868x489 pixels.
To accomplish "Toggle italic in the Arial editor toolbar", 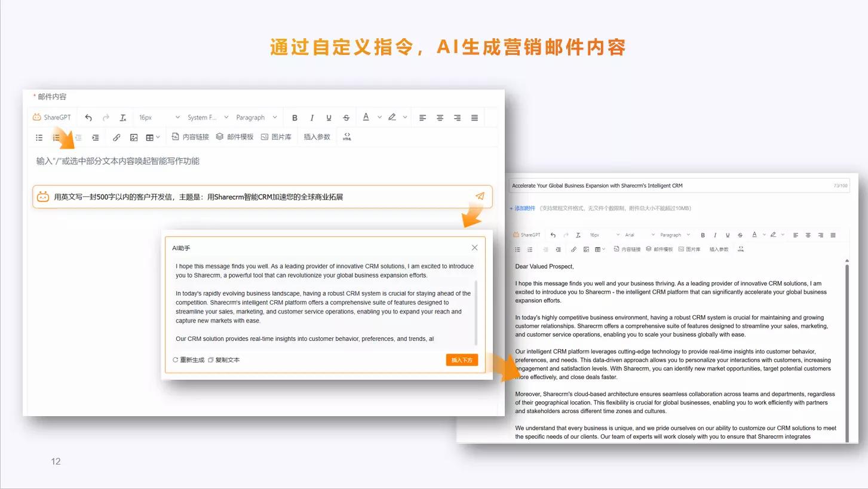I will tap(715, 235).
